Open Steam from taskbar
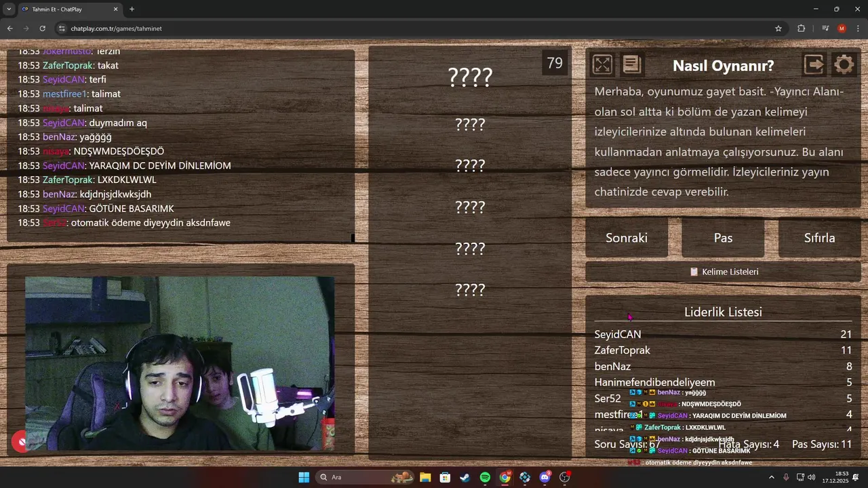This screenshot has height=488, width=868. (x=465, y=477)
